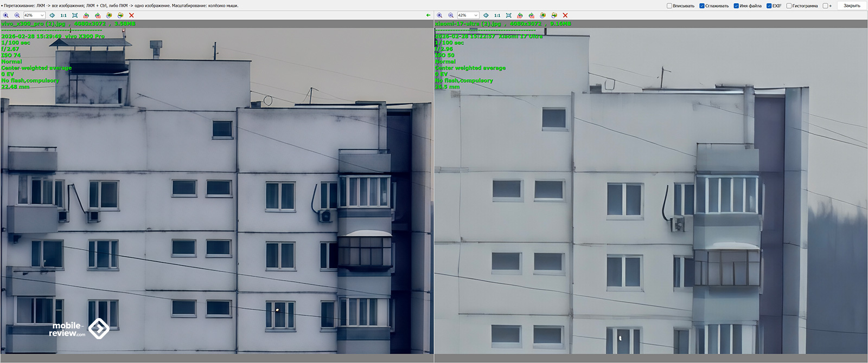The height and width of the screenshot is (363, 868).
Task: Click green arrow to swap panes left
Action: 428,15
